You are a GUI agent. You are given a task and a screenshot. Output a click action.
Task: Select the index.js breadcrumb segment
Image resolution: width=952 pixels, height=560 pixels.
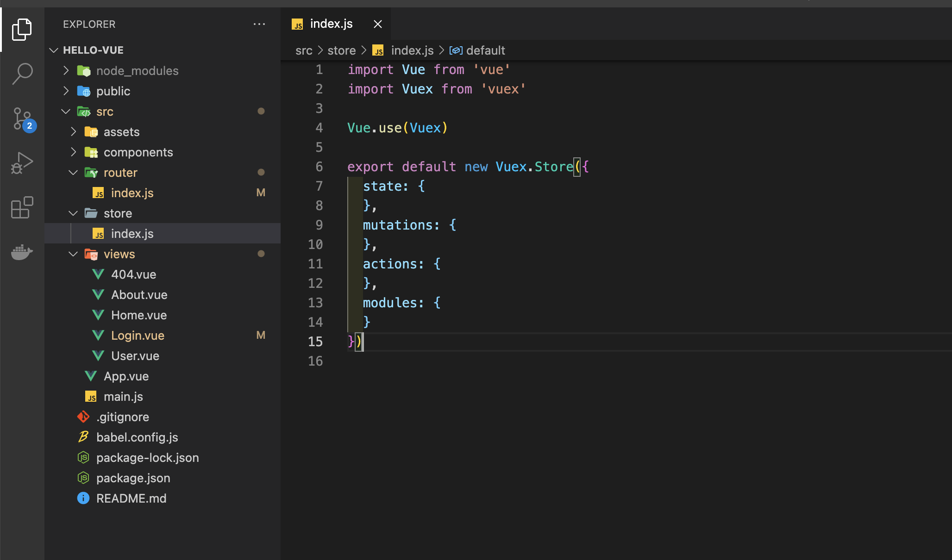(403, 50)
